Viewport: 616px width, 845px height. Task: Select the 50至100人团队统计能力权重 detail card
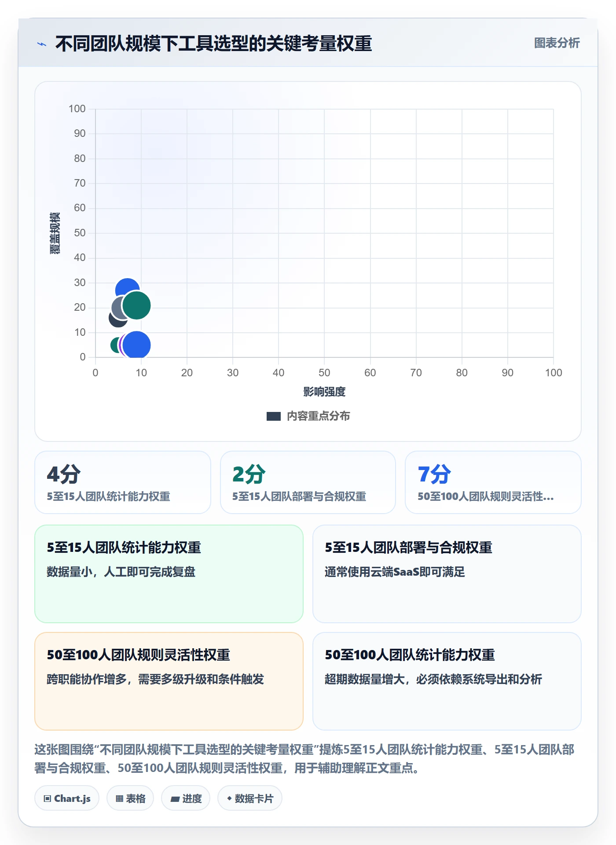(447, 681)
